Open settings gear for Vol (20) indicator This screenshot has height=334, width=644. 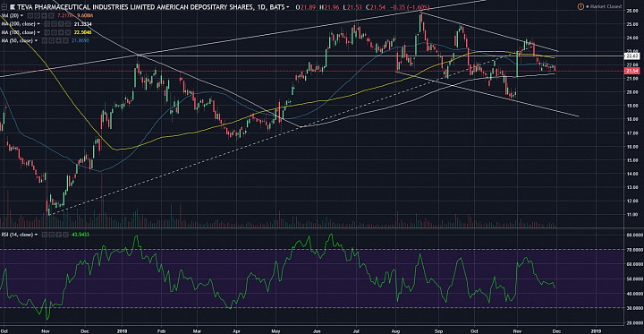(38, 15)
